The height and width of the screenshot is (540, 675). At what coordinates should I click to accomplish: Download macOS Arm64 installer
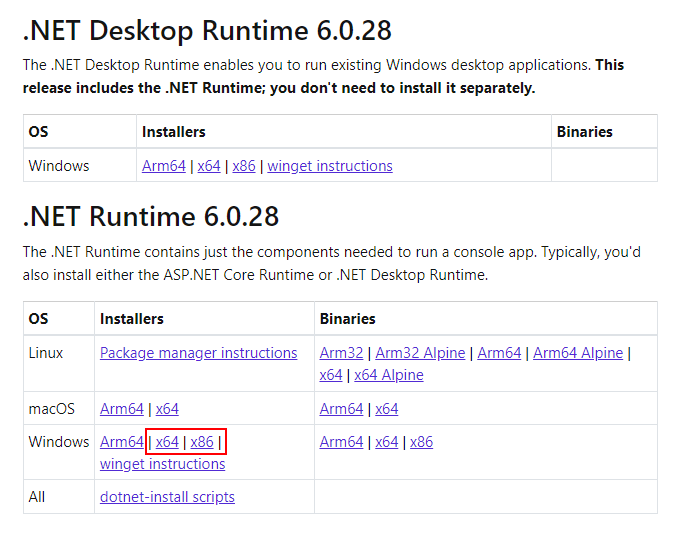[122, 408]
